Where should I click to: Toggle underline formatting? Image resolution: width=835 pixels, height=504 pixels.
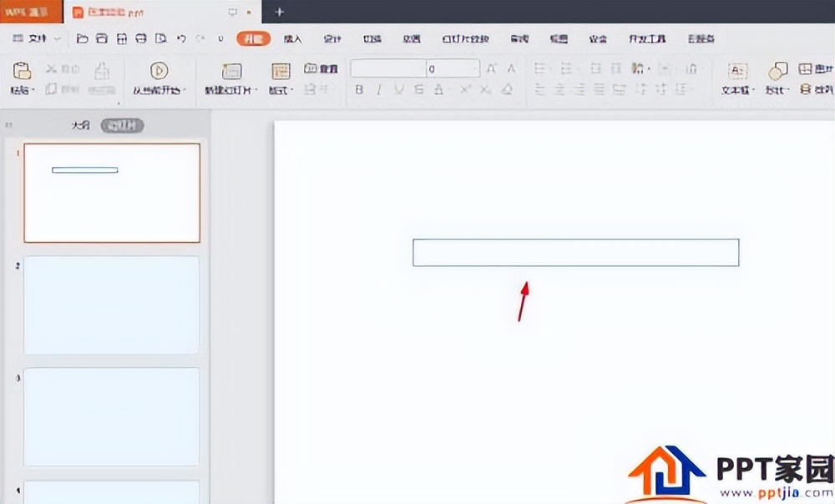(x=399, y=89)
